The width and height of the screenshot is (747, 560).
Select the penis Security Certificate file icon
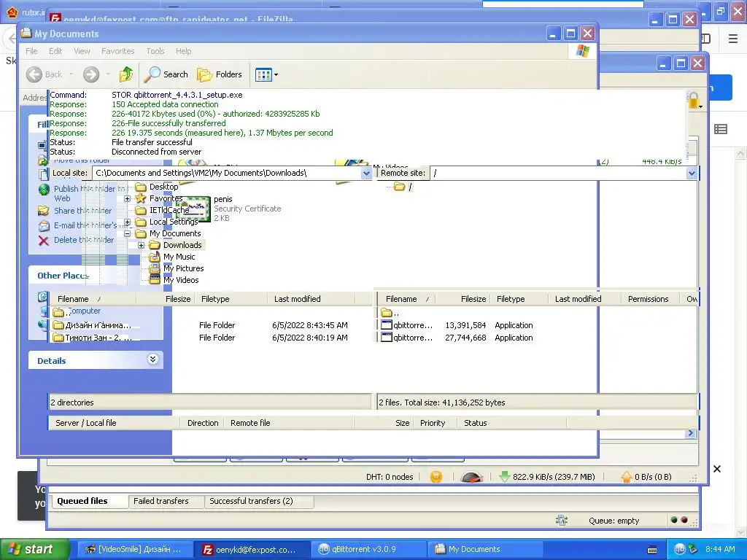pyautogui.click(x=194, y=209)
